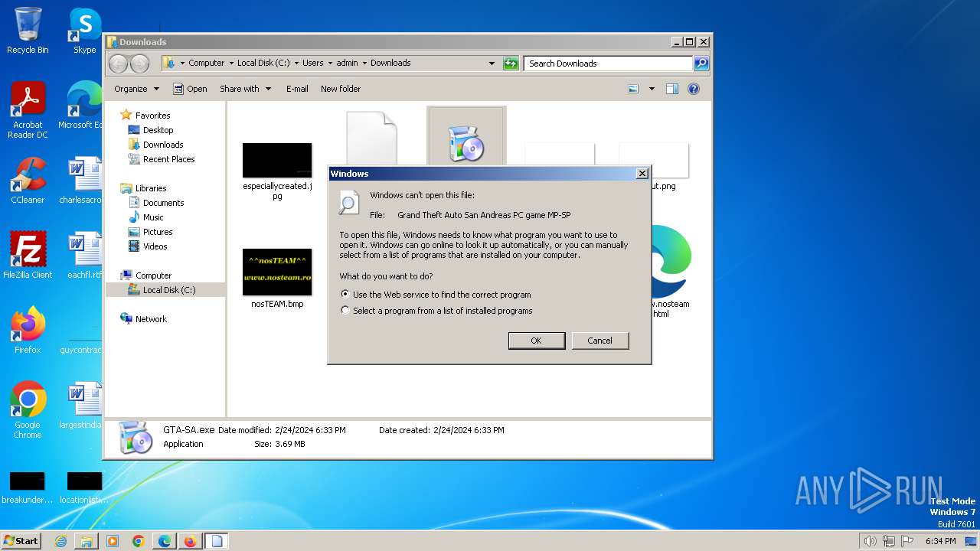Open the Organize dropdown menu
This screenshot has width=980, height=551.
(x=136, y=89)
